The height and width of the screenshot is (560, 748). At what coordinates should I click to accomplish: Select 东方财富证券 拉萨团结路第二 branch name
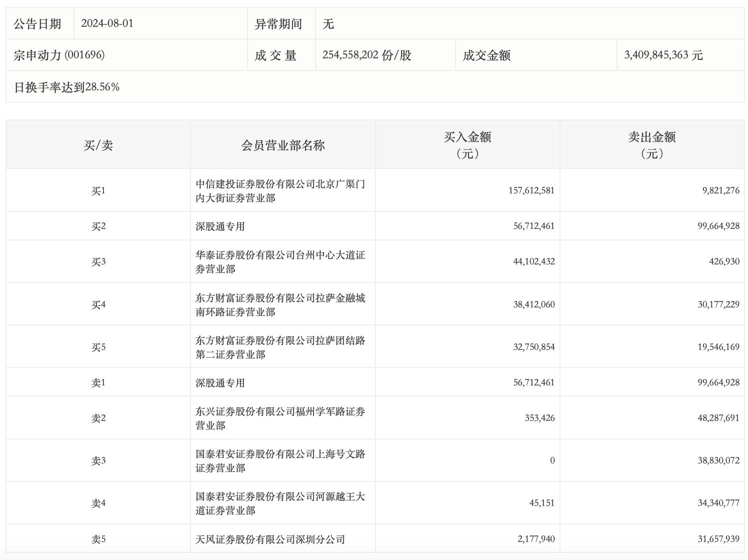[x=280, y=347]
